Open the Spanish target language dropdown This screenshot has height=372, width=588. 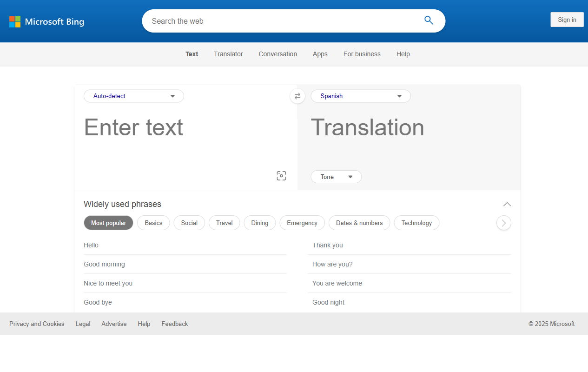361,96
